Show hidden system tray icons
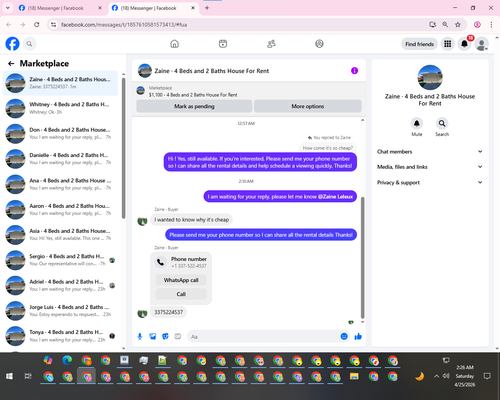The image size is (500, 400). tap(436, 376)
